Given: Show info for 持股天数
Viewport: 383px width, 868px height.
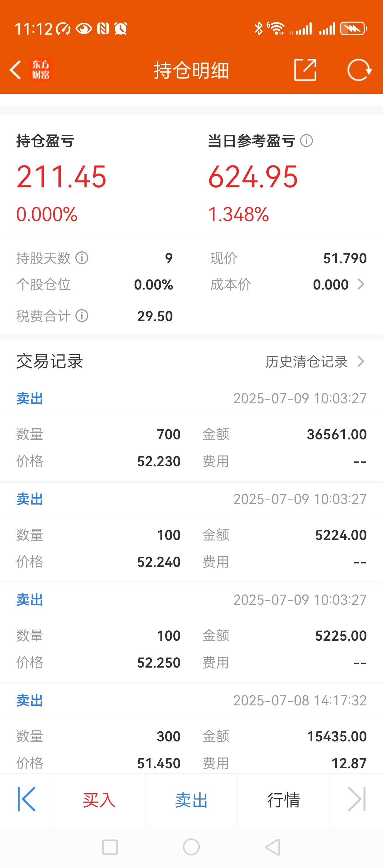Looking at the screenshot, I should (x=82, y=258).
